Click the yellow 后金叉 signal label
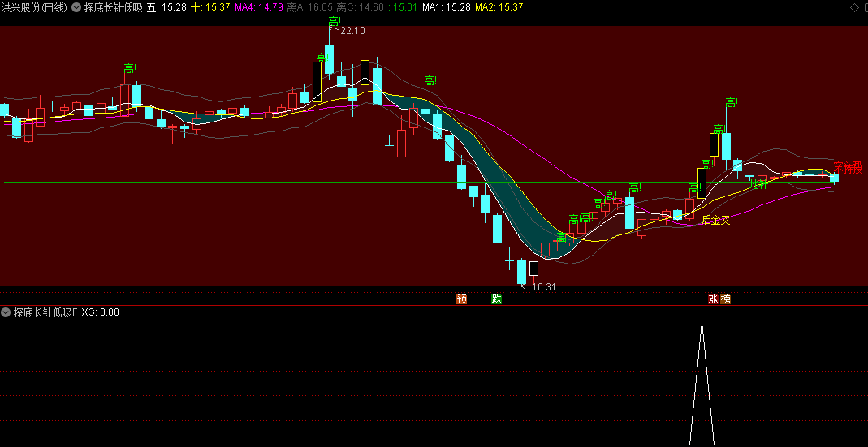Screen dimensions: 868x447 716,220
